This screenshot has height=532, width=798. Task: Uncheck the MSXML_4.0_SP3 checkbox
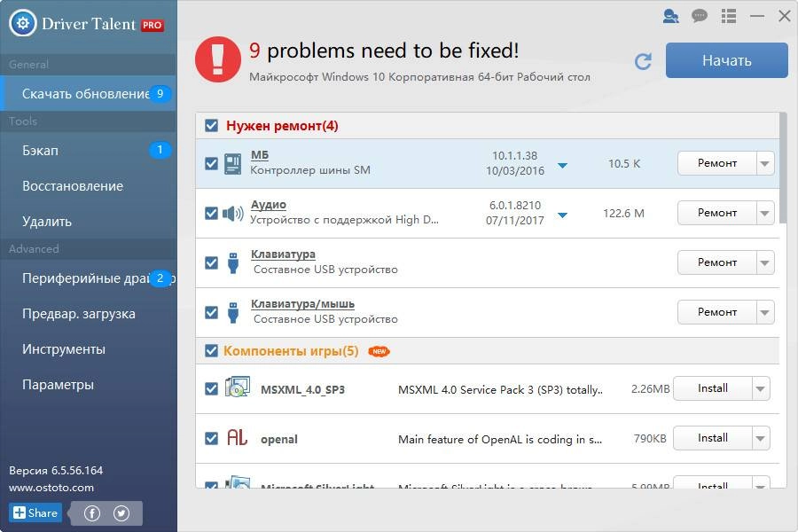(x=211, y=389)
